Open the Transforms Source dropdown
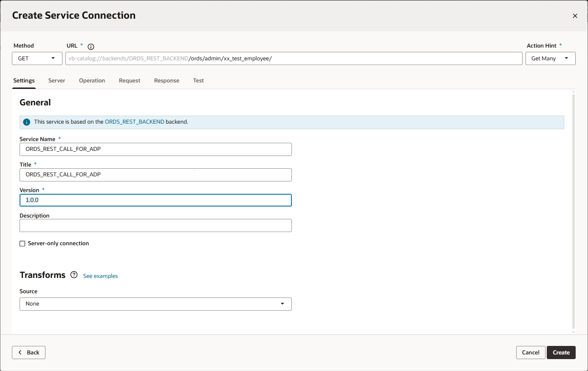 (155, 304)
